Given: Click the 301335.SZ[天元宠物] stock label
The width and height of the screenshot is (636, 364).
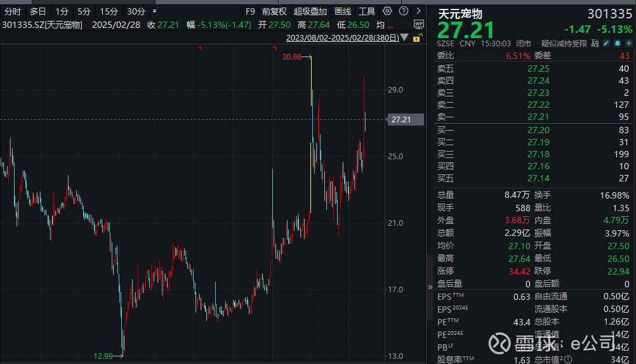Looking at the screenshot, I should coord(42,25).
